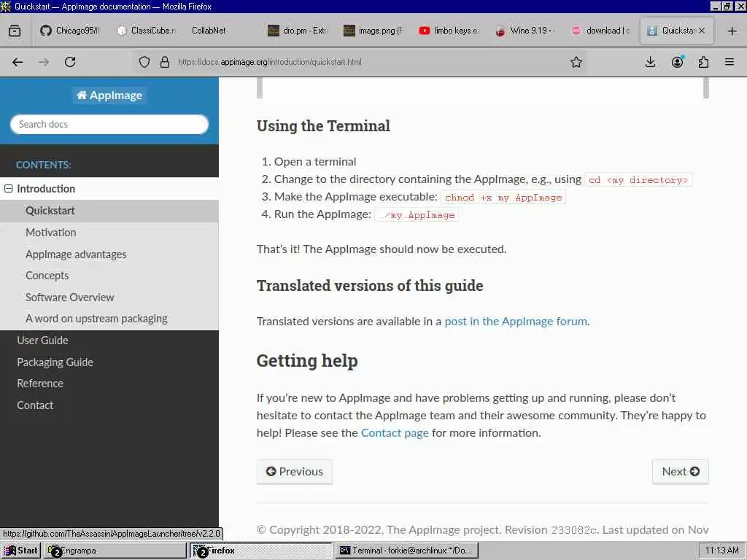Close the Quickstart tab

click(702, 31)
